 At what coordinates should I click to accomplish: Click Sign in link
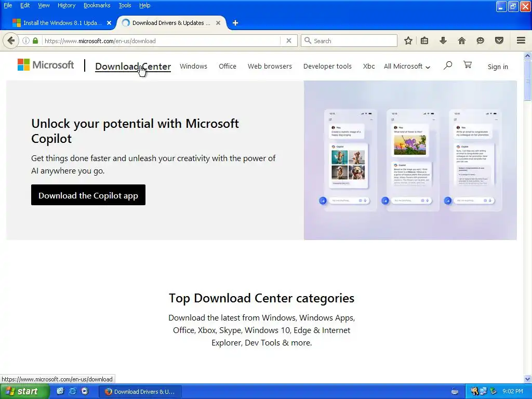[x=498, y=67]
